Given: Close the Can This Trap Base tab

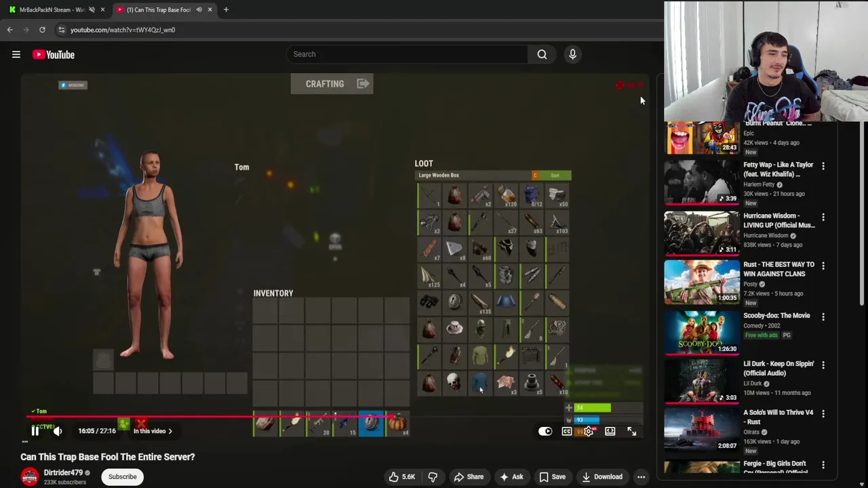Looking at the screenshot, I should [x=210, y=9].
